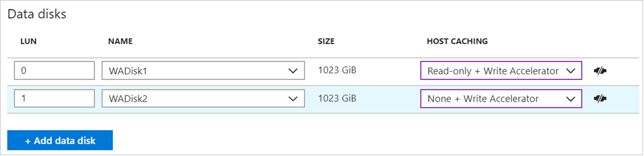
Task: Select the 1023 GiB size of WADisk2
Action: coord(337,98)
